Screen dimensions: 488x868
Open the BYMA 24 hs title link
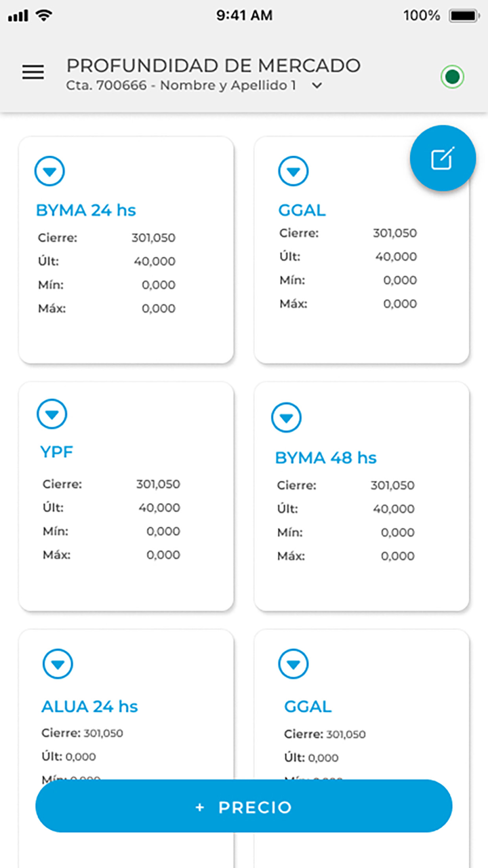86,210
